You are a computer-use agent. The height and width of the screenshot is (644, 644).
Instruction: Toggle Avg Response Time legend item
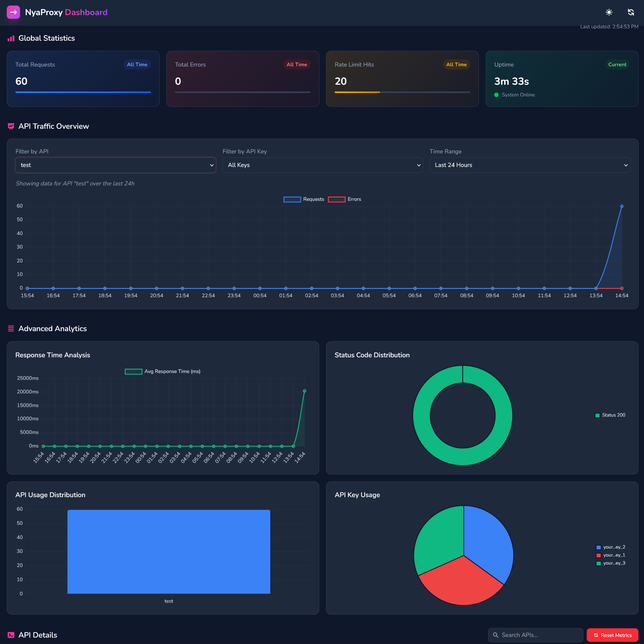click(x=162, y=371)
